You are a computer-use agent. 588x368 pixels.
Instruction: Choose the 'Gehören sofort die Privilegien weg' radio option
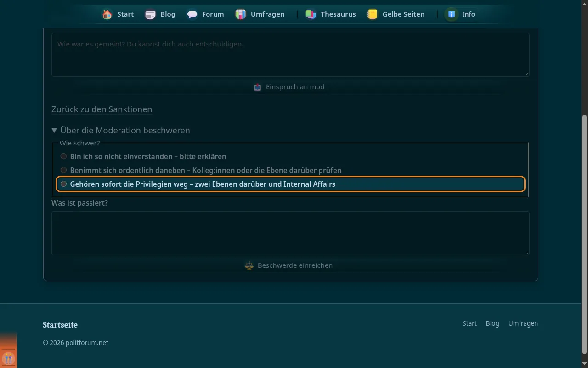coord(63,184)
